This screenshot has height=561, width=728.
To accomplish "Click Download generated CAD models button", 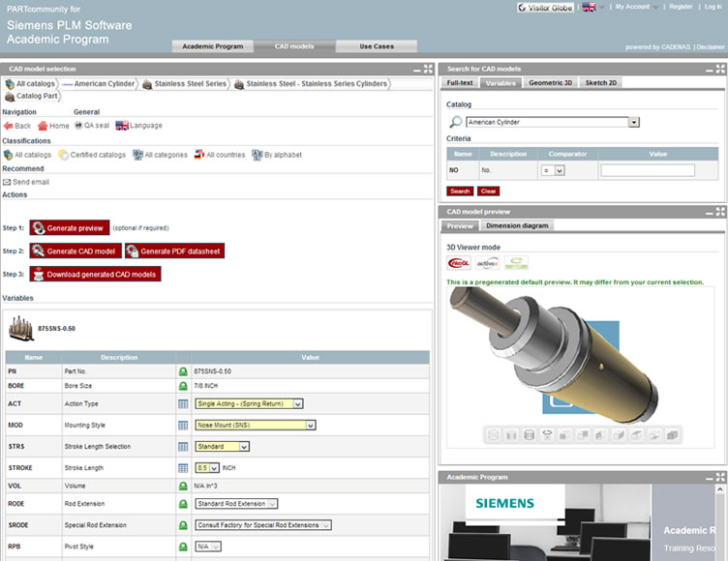I will 95,275.
